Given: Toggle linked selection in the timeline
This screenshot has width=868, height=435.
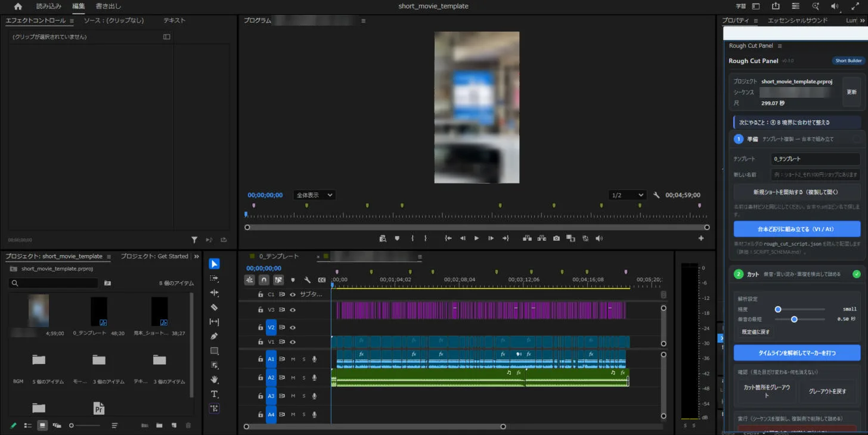Looking at the screenshot, I should tap(278, 279).
